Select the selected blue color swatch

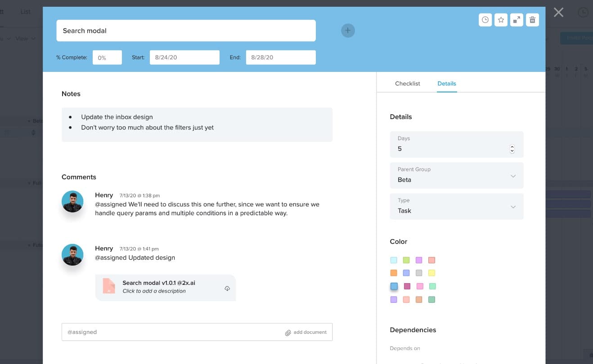click(394, 286)
